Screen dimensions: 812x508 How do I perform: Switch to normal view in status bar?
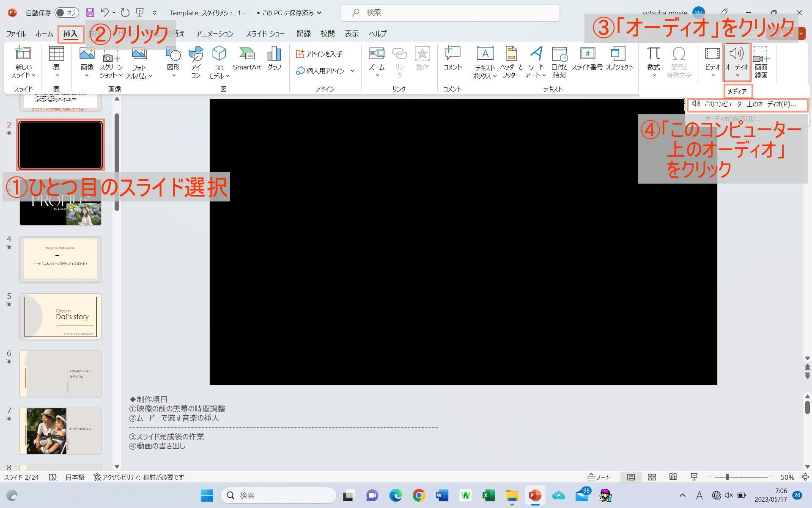631,477
